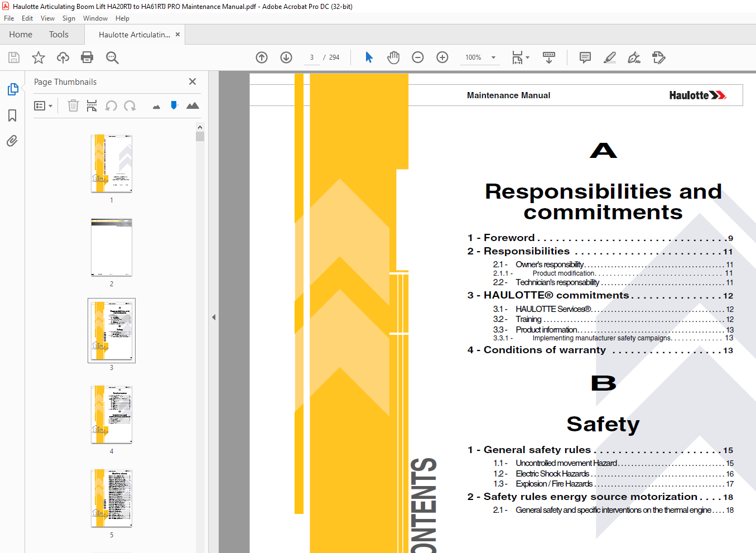The image size is (756, 553).
Task: Open the Window menu
Action: (95, 18)
